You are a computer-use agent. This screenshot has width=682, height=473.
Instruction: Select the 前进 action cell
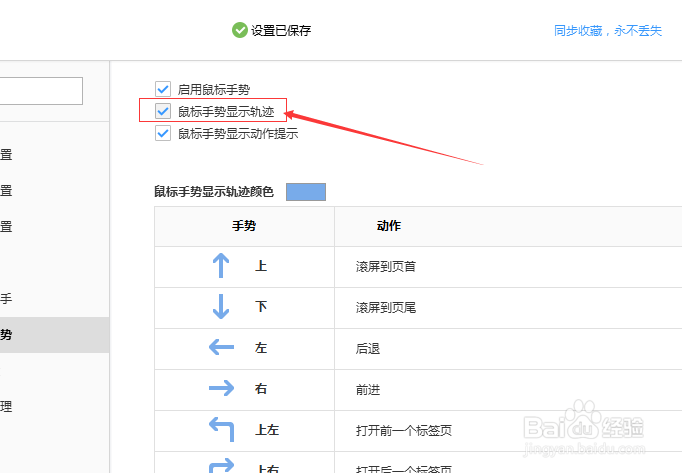508,389
